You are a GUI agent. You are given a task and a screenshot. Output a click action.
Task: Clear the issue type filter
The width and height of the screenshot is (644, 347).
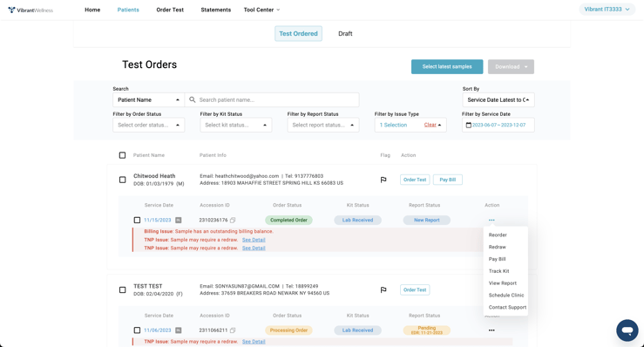430,125
